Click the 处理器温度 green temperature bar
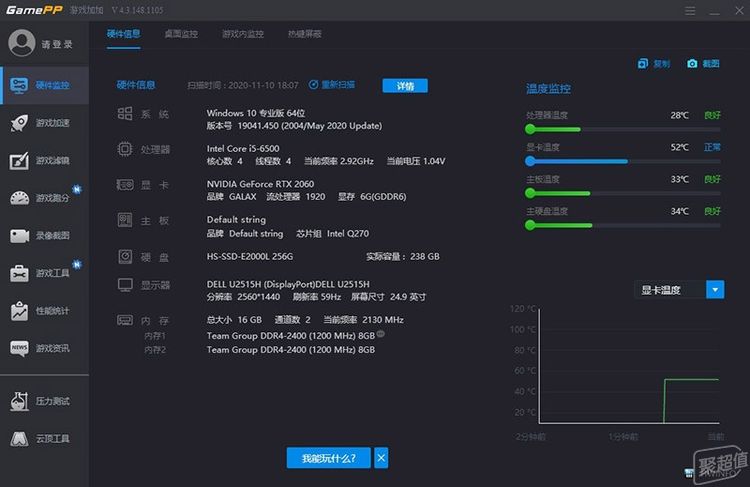 point(553,129)
